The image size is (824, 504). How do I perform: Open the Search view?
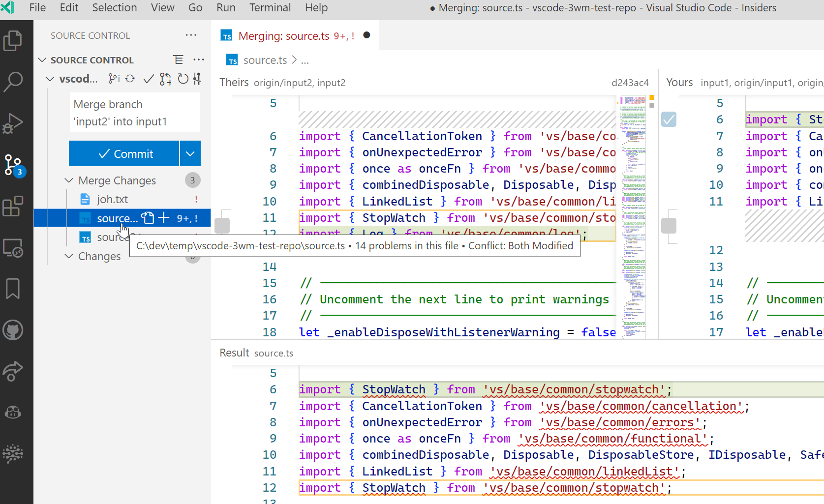pyautogui.click(x=13, y=82)
